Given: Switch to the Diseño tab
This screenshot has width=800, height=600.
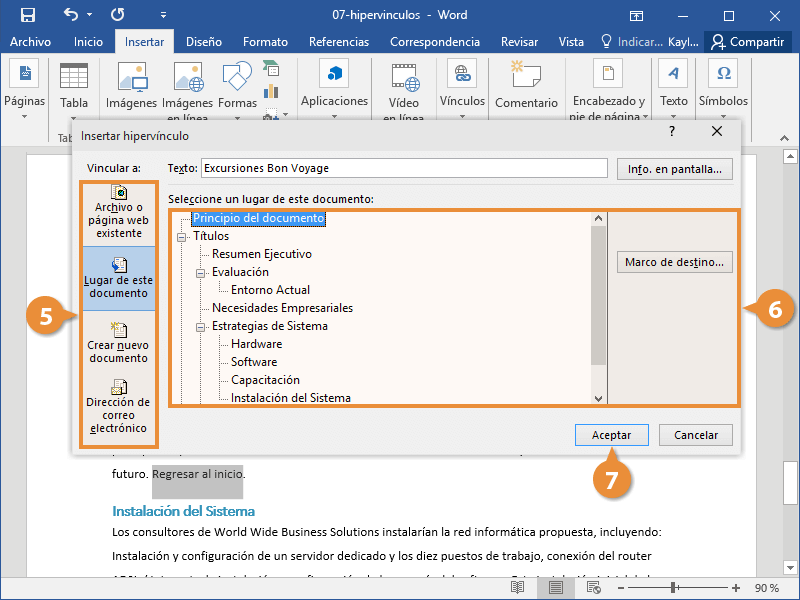Looking at the screenshot, I should click(x=204, y=42).
